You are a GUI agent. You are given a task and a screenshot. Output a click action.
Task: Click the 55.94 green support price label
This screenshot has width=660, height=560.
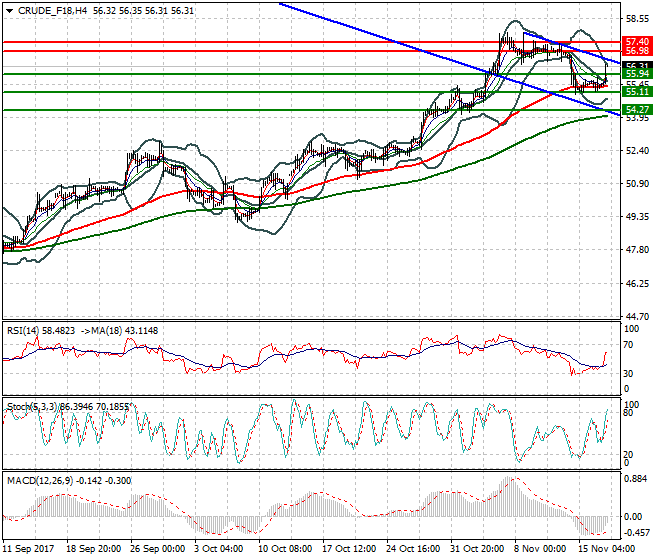(637, 74)
